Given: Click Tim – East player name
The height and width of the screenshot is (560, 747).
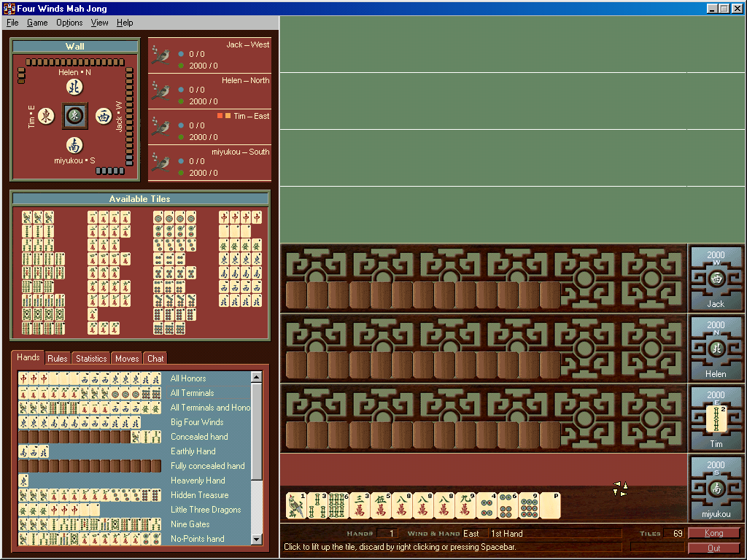Looking at the screenshot, I should [x=252, y=116].
